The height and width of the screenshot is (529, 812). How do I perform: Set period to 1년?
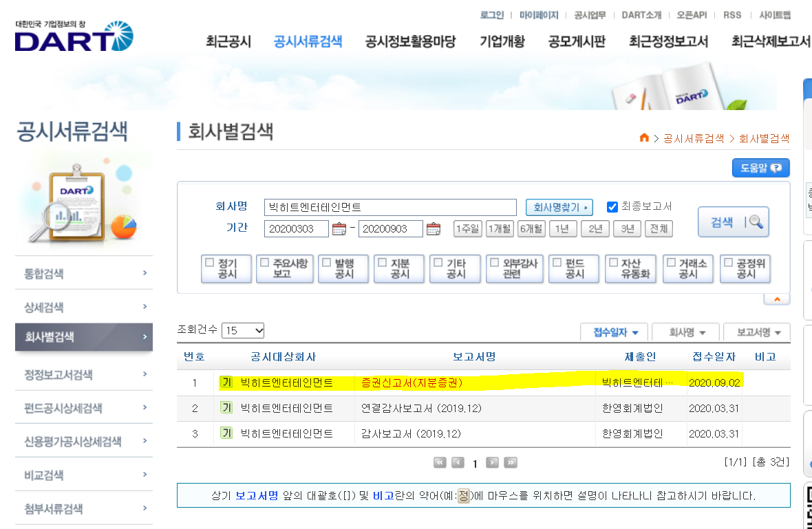(564, 229)
